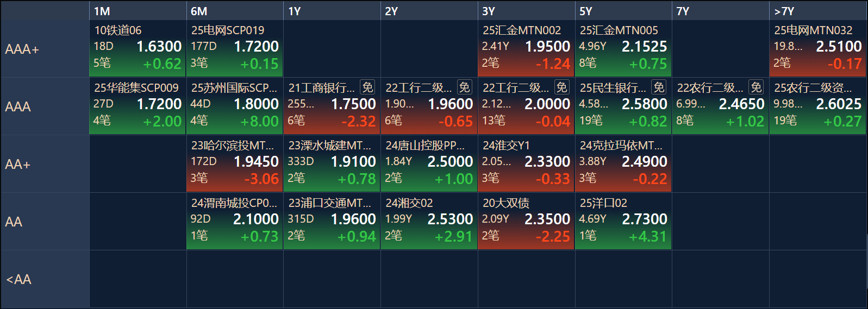This screenshot has width=868, height=309.
Task: Click the 20大双债 bond name
Action: [506, 203]
